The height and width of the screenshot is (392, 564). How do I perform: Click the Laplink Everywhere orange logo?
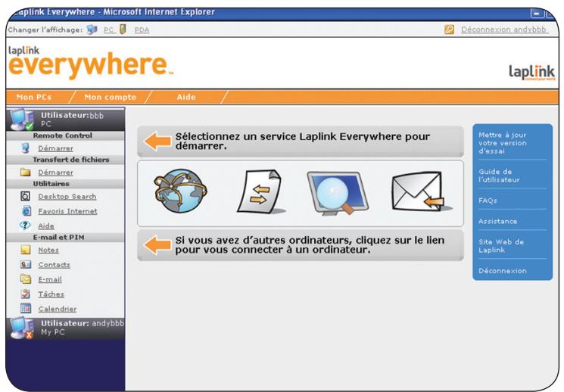[x=90, y=62]
